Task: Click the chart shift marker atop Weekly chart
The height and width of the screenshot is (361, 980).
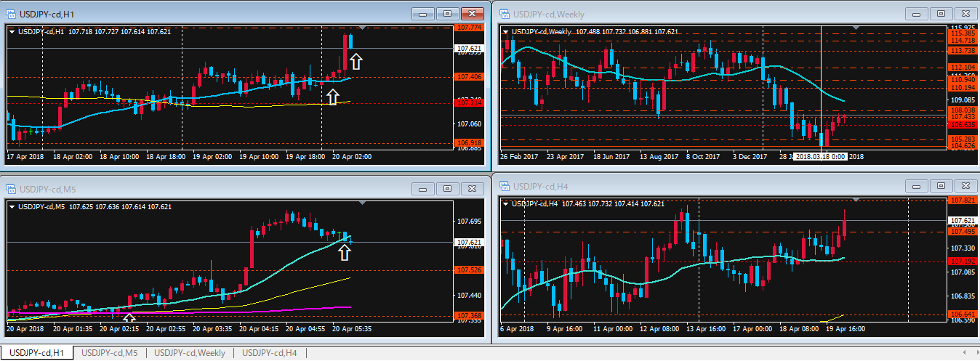Action: pyautogui.click(x=856, y=28)
